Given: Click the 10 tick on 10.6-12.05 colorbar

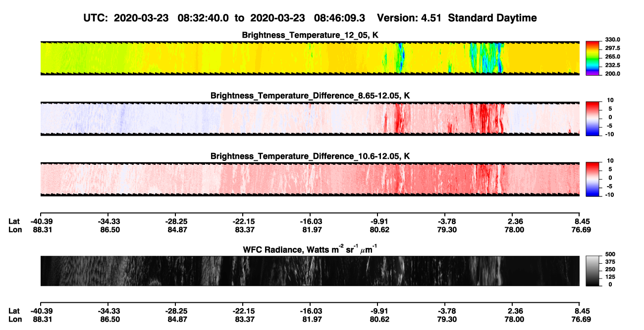Looking at the screenshot, I should point(610,161).
